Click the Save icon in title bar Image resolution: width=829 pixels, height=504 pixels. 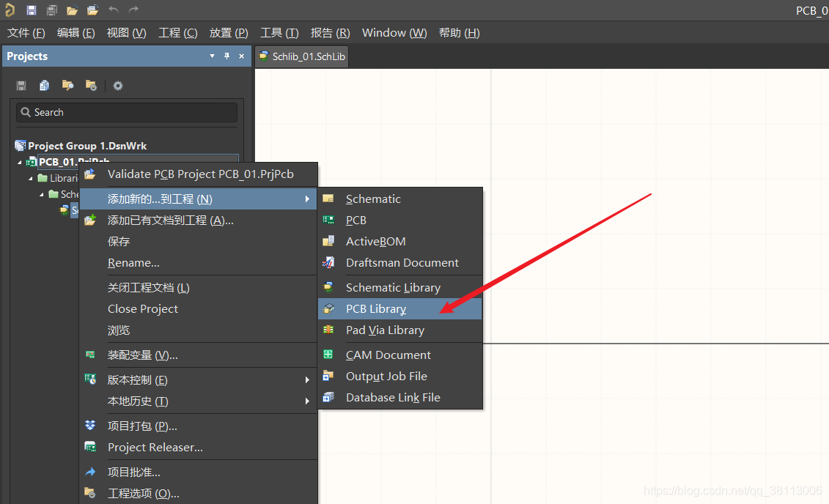[32, 10]
